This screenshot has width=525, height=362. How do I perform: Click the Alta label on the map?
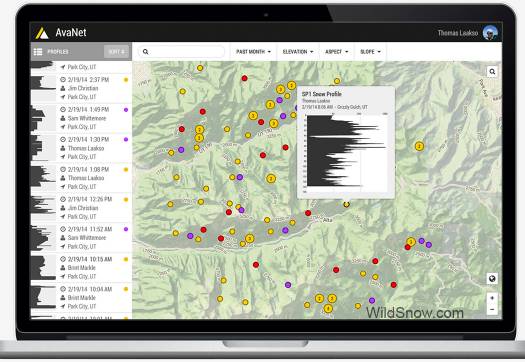[327, 220]
